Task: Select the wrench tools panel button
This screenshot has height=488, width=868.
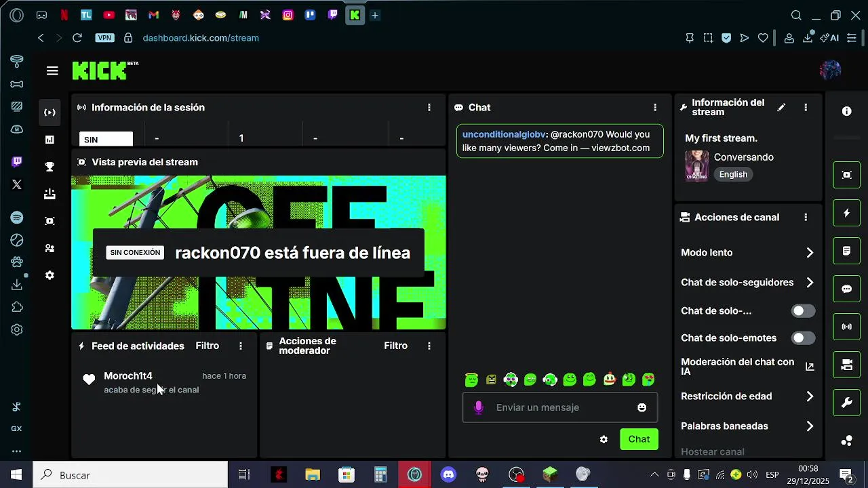Action: (x=846, y=403)
